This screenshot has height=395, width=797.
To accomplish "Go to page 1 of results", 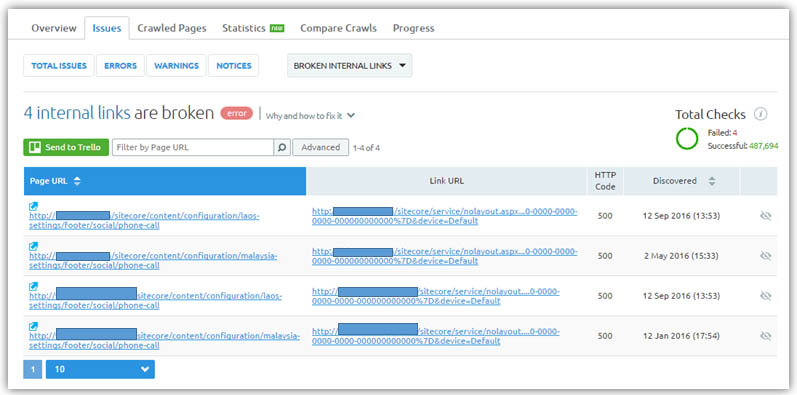I will (x=33, y=369).
